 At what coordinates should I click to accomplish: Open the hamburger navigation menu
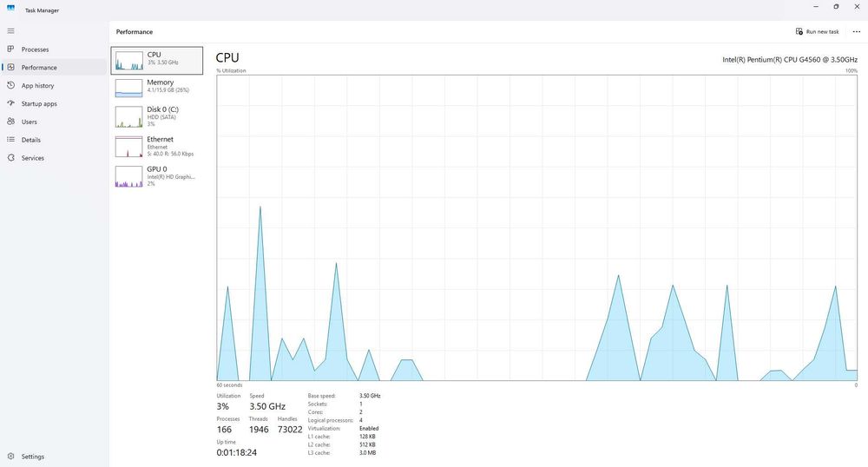click(10, 31)
